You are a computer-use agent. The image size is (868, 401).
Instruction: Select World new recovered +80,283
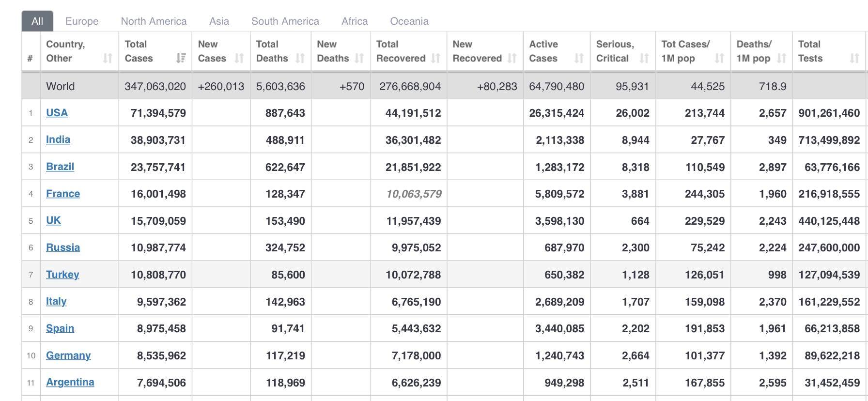[497, 86]
